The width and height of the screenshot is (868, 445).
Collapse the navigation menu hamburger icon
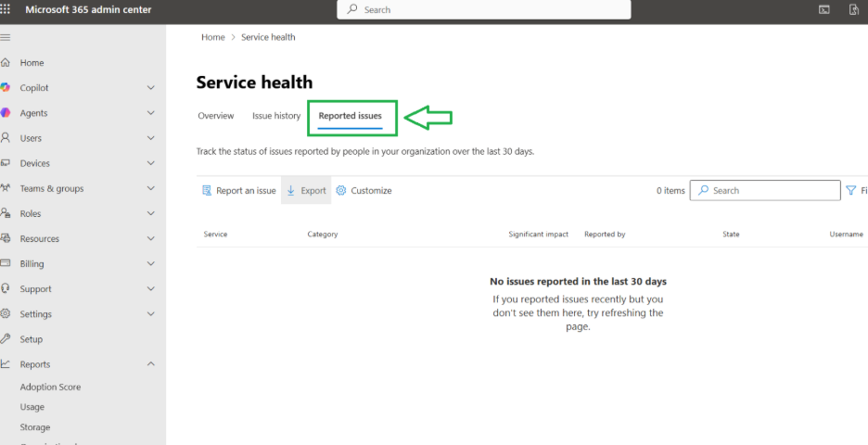click(5, 37)
